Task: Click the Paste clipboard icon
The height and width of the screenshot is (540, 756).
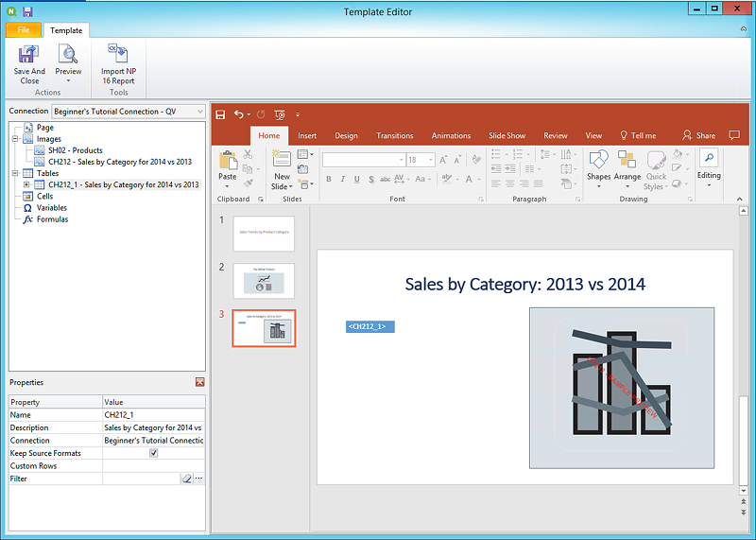Action: (x=228, y=160)
